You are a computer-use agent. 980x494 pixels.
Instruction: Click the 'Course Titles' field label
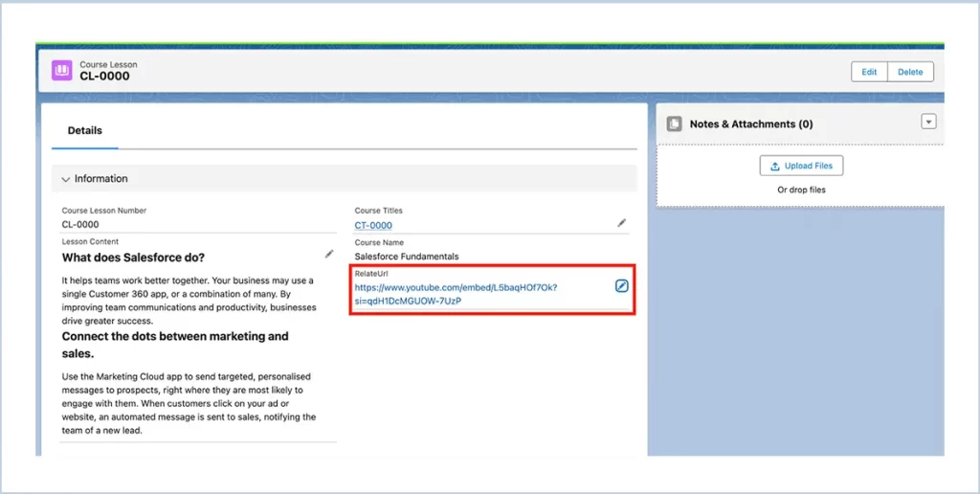(x=378, y=210)
